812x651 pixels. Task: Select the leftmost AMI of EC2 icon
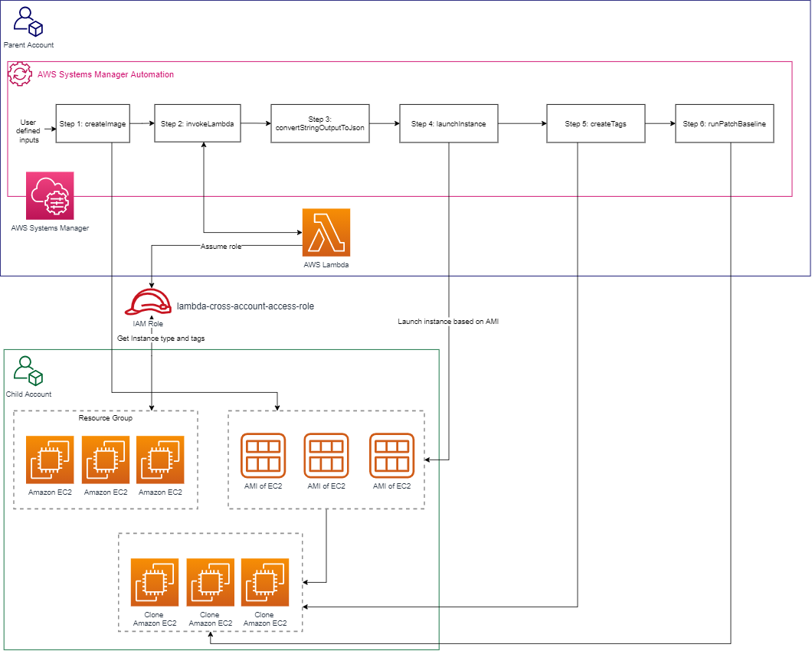(263, 455)
